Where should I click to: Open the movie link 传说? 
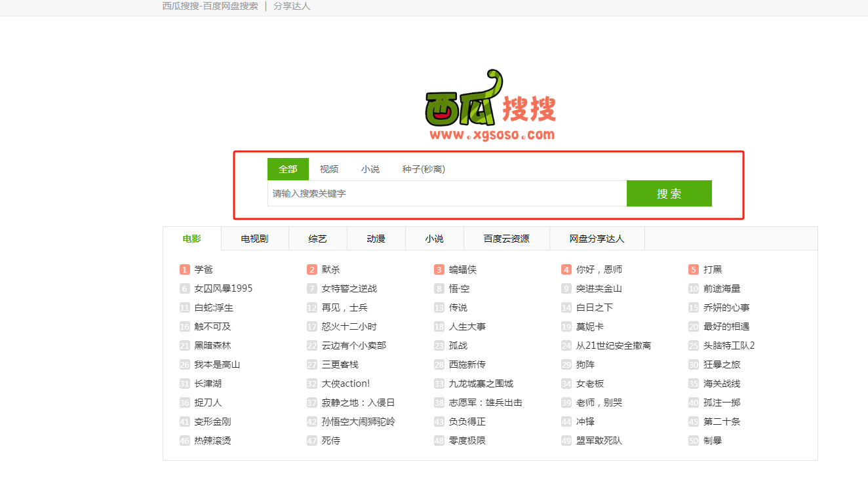[x=458, y=307]
